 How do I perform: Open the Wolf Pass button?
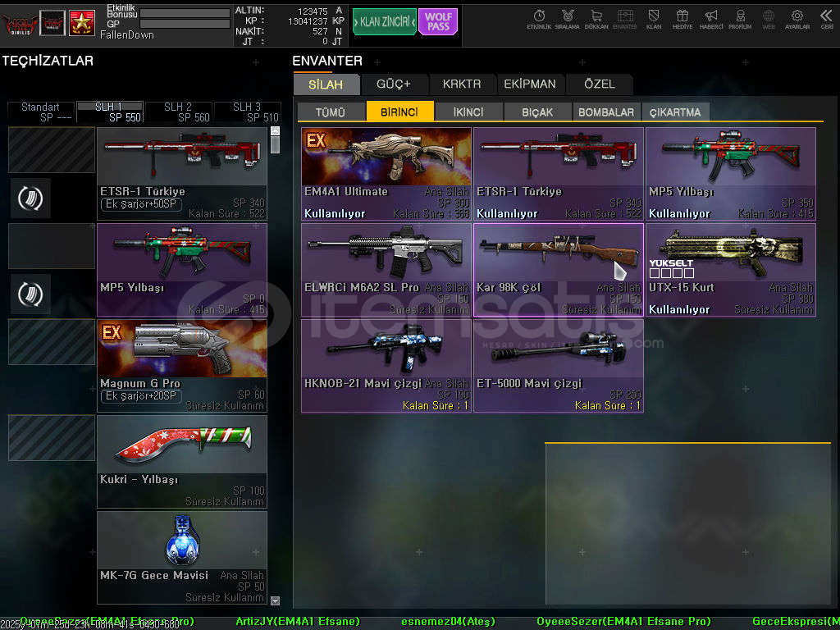438,22
